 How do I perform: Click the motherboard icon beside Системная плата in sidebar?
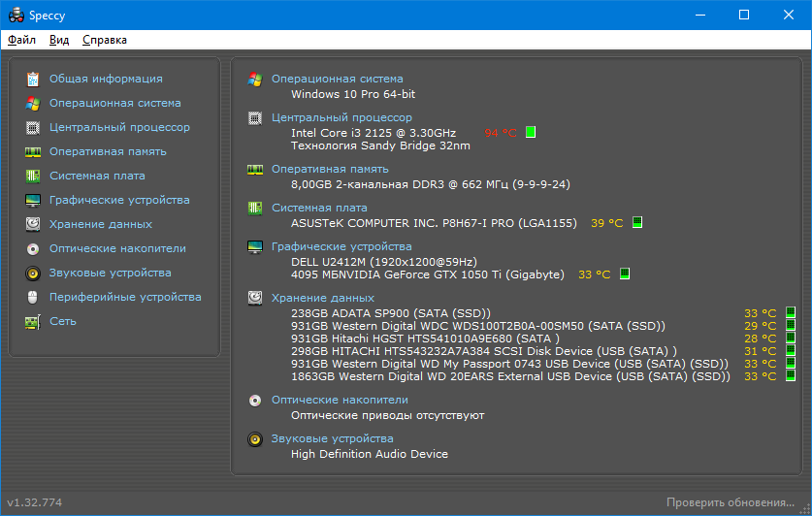pos(33,176)
